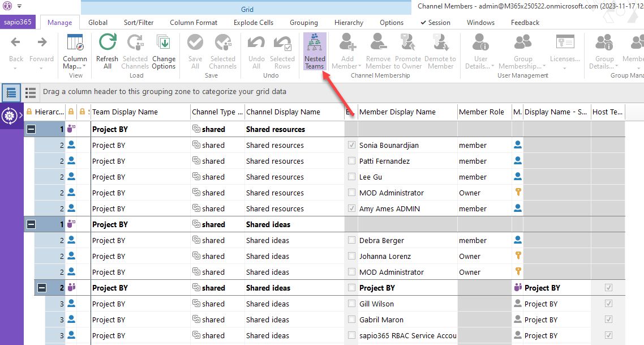Screen dimensions: 644x345
Task: Collapse the Shared ideas hierarchy group
Action: [31, 225]
